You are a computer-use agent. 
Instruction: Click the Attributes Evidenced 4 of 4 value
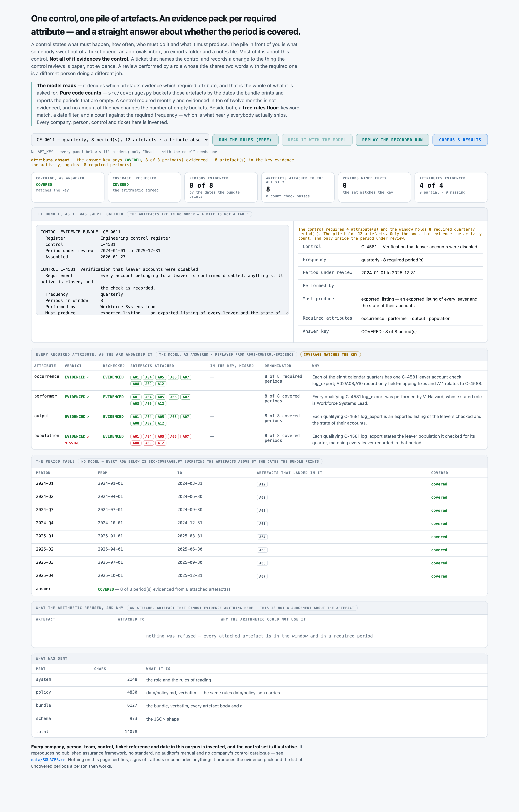(x=431, y=185)
